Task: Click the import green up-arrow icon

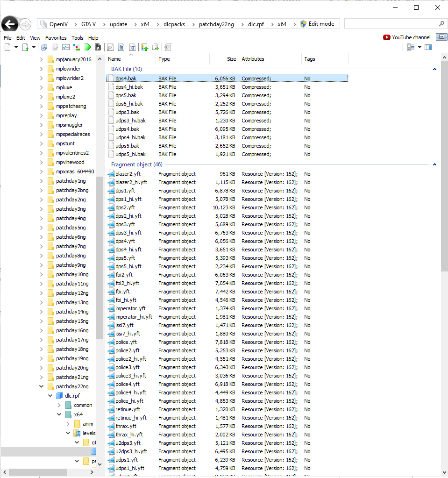Action: [145, 47]
